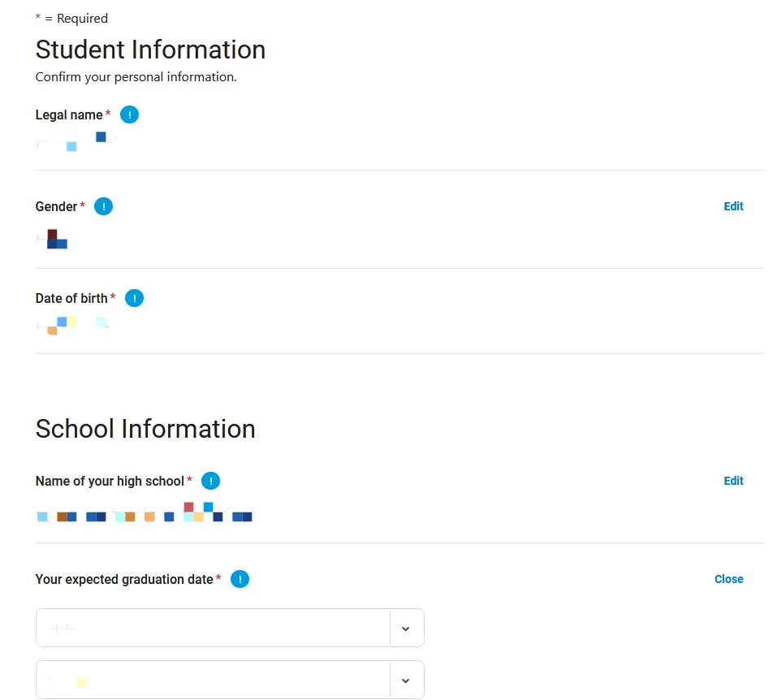Select the high school name value text
This screenshot has height=700, width=773.
(145, 516)
